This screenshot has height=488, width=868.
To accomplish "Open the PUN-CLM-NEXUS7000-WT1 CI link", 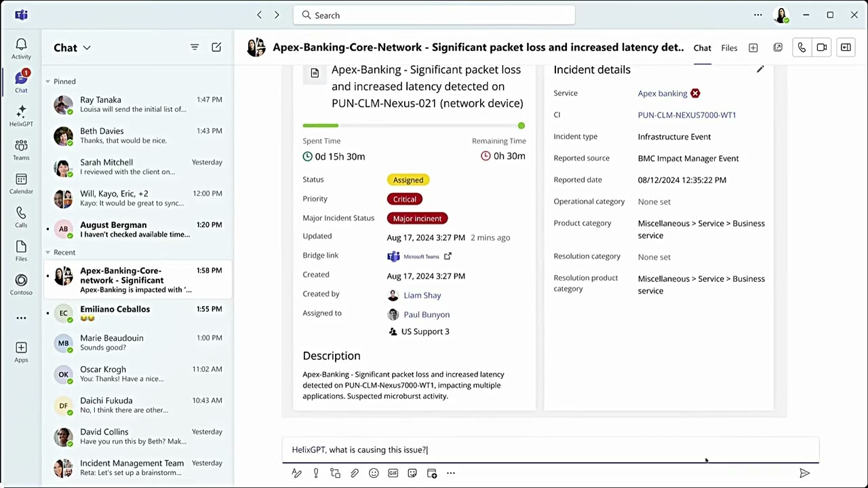I will 686,115.
